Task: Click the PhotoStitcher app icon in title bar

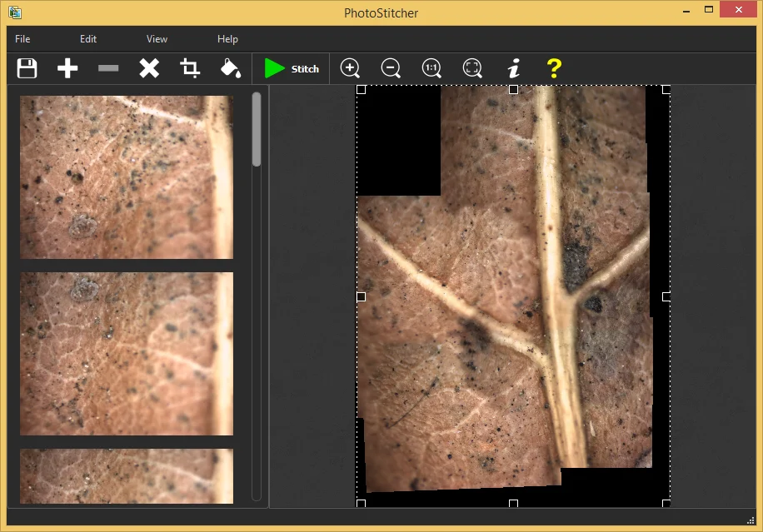Action: coord(15,12)
